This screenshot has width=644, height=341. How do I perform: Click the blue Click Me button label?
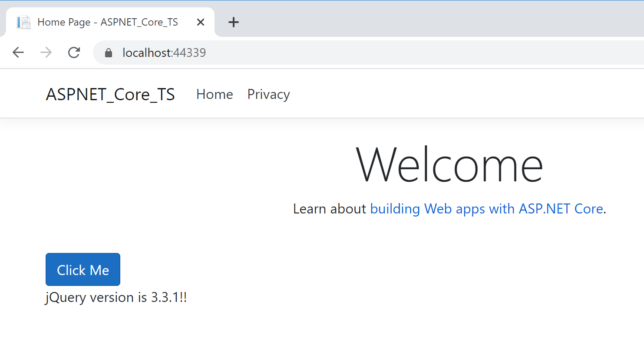83,269
